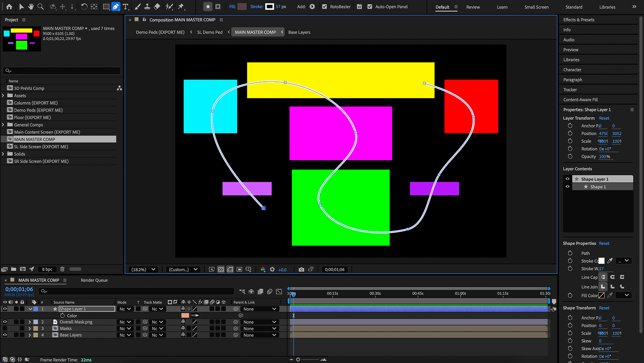Click the stroke color eyedropper icon
Viewport: 644px width, 363px height.
click(x=610, y=261)
